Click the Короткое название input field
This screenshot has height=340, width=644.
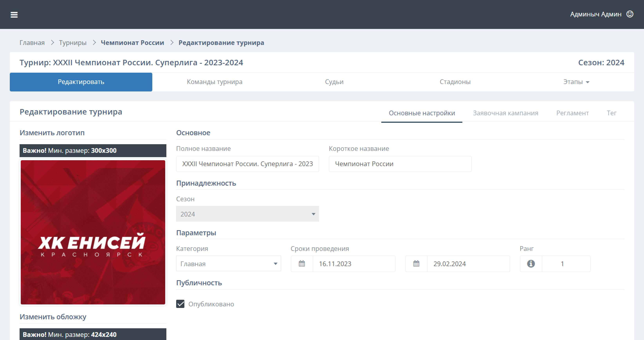point(400,164)
